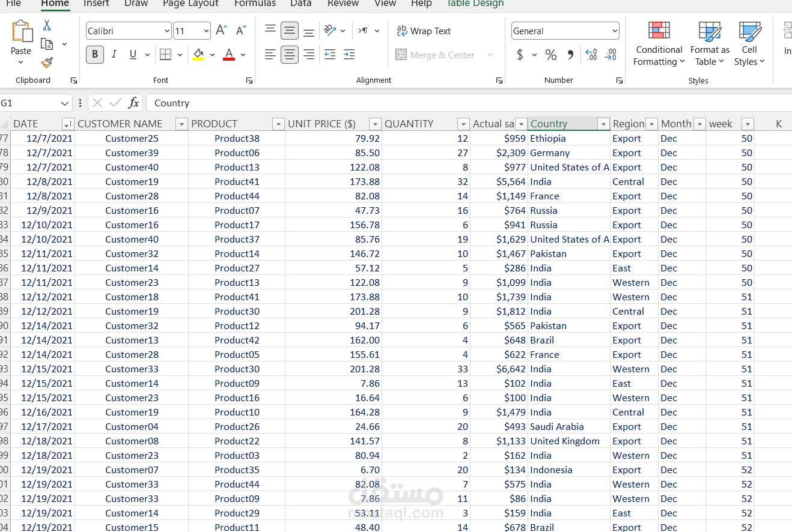Increase the font size

pyautogui.click(x=222, y=31)
